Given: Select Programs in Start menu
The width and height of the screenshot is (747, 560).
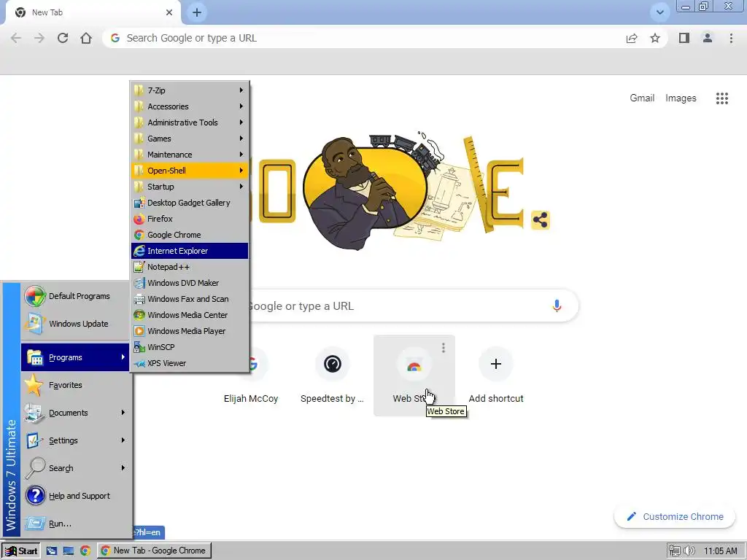Looking at the screenshot, I should (x=75, y=357).
